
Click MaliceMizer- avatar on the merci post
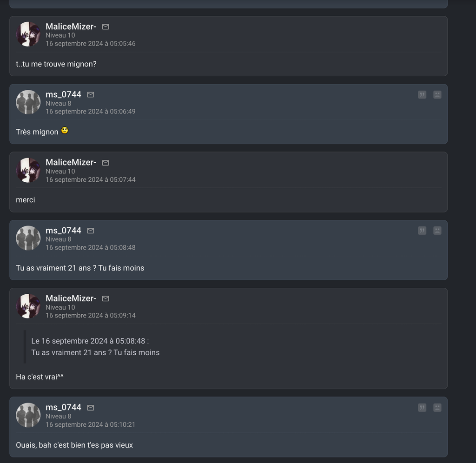(x=28, y=170)
